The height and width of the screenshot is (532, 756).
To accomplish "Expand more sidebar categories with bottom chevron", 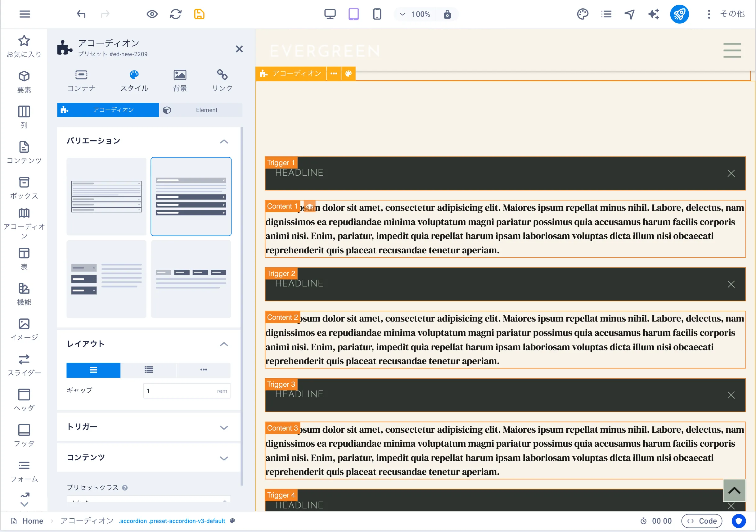I will click(25, 504).
